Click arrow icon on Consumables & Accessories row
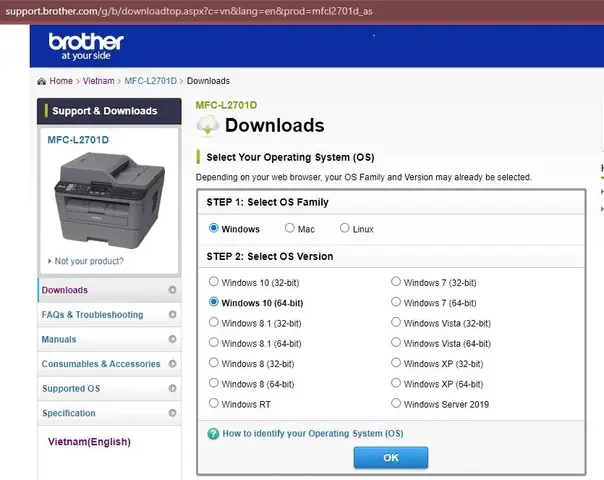This screenshot has width=604, height=480. (x=172, y=364)
